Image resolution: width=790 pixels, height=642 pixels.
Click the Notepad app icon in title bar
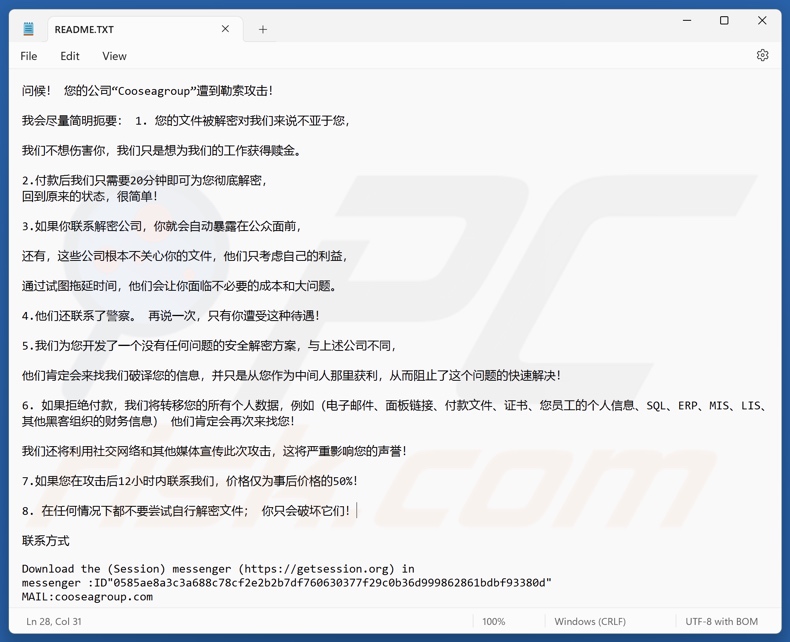(x=28, y=29)
